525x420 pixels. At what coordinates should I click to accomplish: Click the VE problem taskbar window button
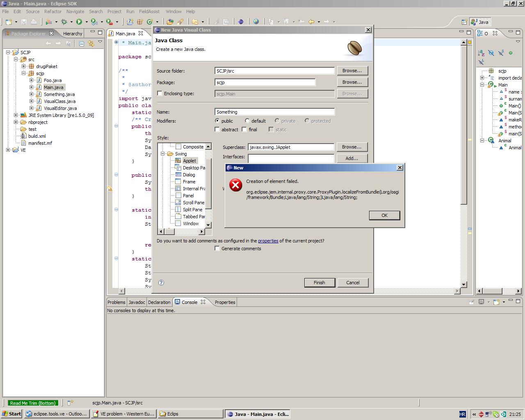click(123, 414)
